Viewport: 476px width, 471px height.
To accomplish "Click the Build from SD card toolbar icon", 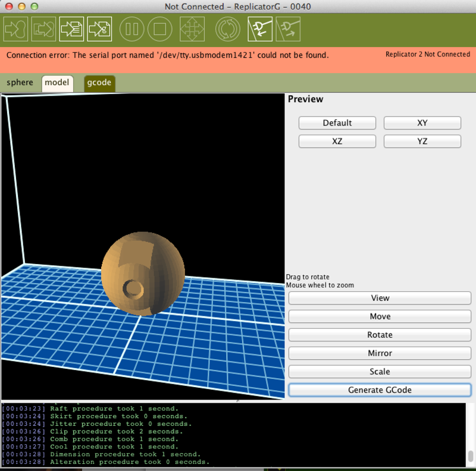I will (x=43, y=29).
